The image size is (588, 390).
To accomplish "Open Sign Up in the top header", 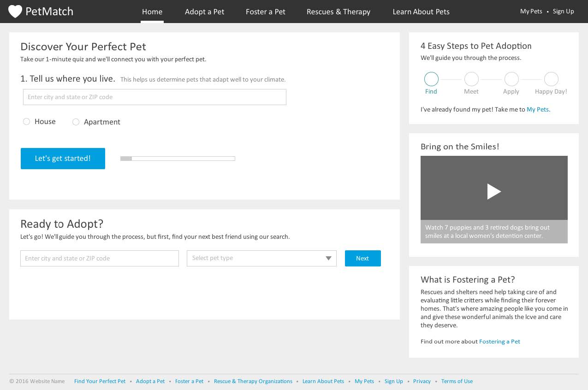I will (x=563, y=12).
